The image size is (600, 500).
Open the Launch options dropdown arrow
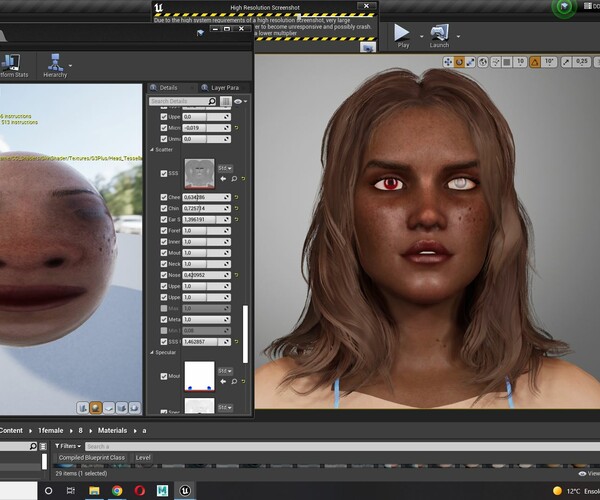pos(458,37)
